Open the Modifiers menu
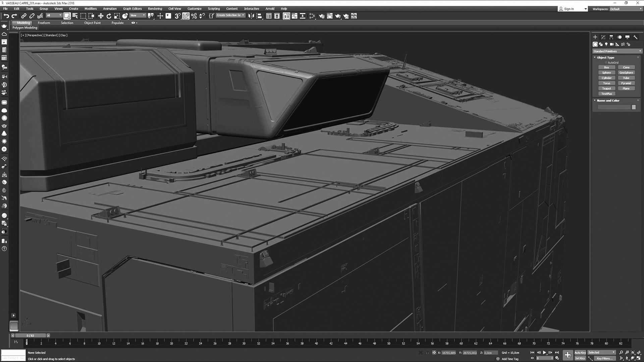The width and height of the screenshot is (644, 362). (90, 9)
